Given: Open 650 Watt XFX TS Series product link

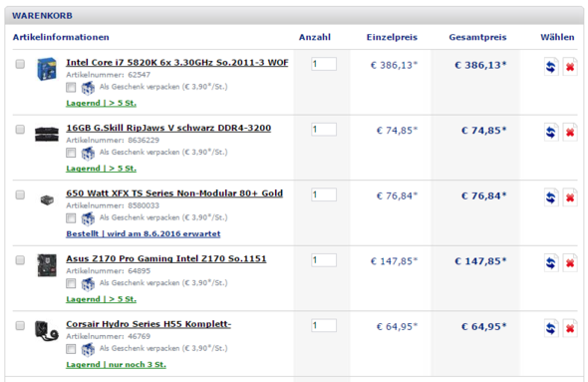Looking at the screenshot, I should pos(174,193).
